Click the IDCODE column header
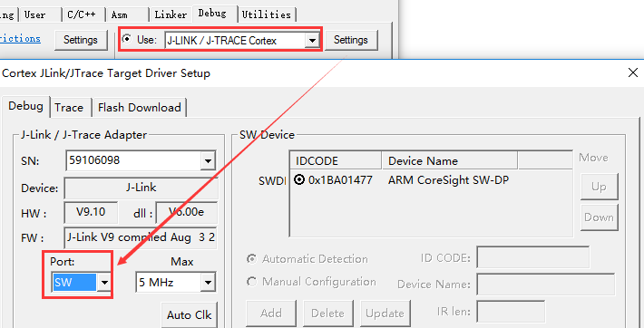The width and height of the screenshot is (644, 328). 336,160
